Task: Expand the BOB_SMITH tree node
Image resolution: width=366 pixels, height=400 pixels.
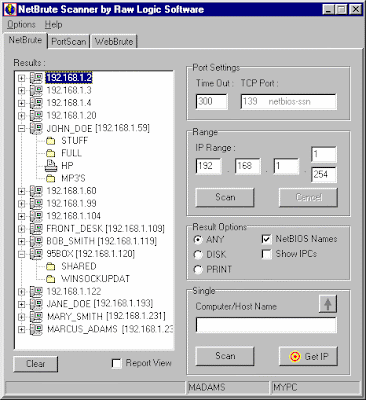Action: click(x=22, y=241)
